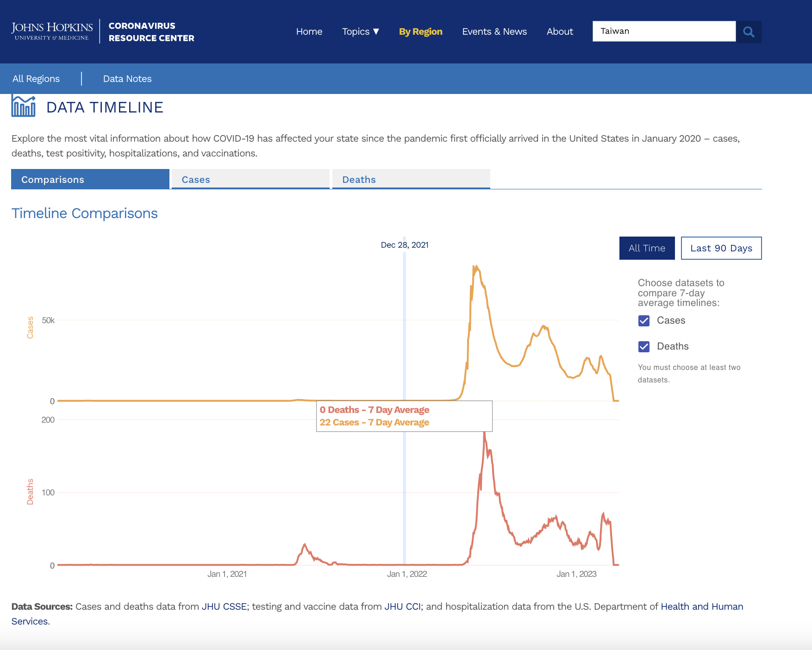The width and height of the screenshot is (812, 650).
Task: Click the magnifying glass search icon
Action: pyautogui.click(x=749, y=32)
